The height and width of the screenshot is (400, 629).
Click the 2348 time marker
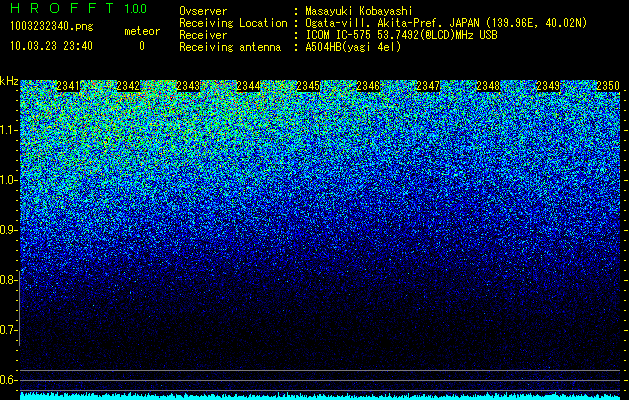pos(488,86)
